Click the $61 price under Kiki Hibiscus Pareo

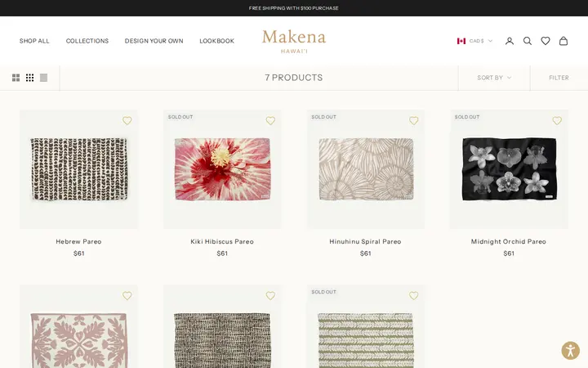pyautogui.click(x=222, y=254)
